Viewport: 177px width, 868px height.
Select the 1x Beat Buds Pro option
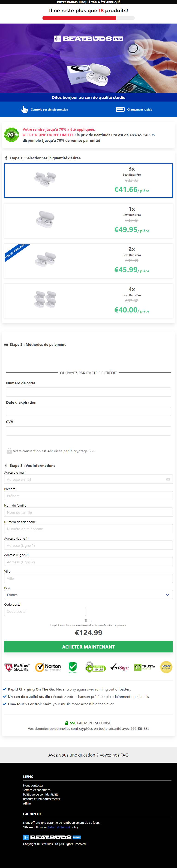click(88, 221)
